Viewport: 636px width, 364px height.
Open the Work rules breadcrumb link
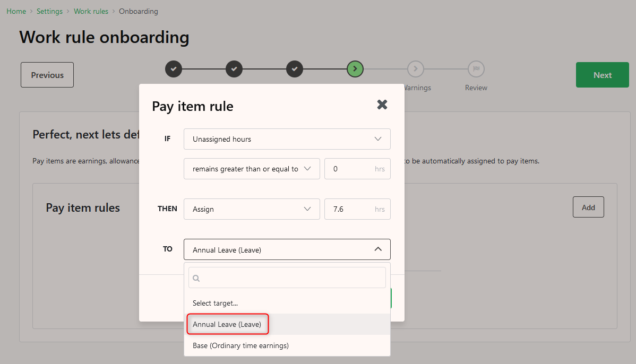[91, 11]
